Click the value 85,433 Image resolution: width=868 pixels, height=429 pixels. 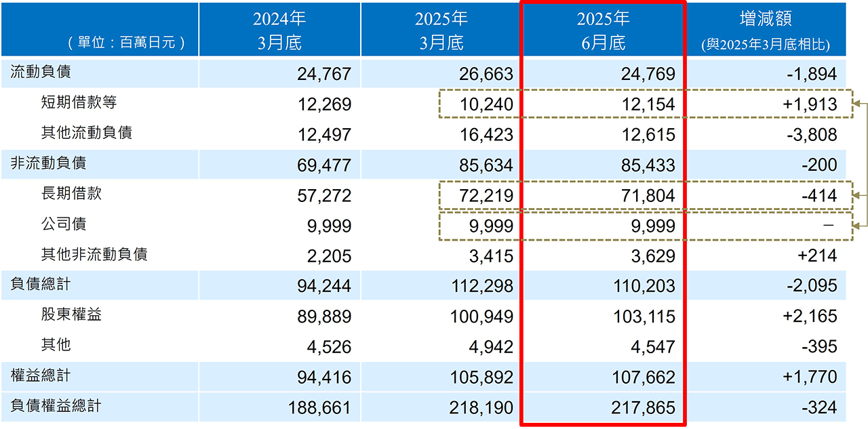(648, 165)
